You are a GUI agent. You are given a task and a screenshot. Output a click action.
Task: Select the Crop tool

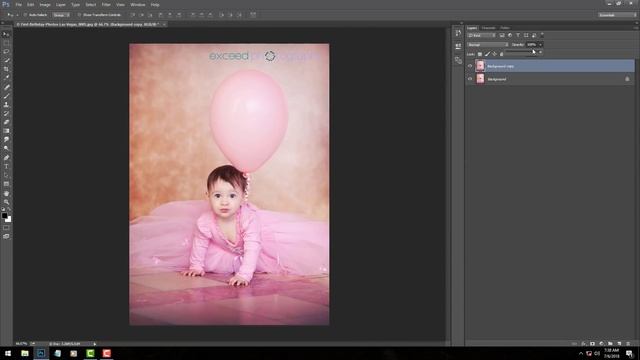point(6,69)
